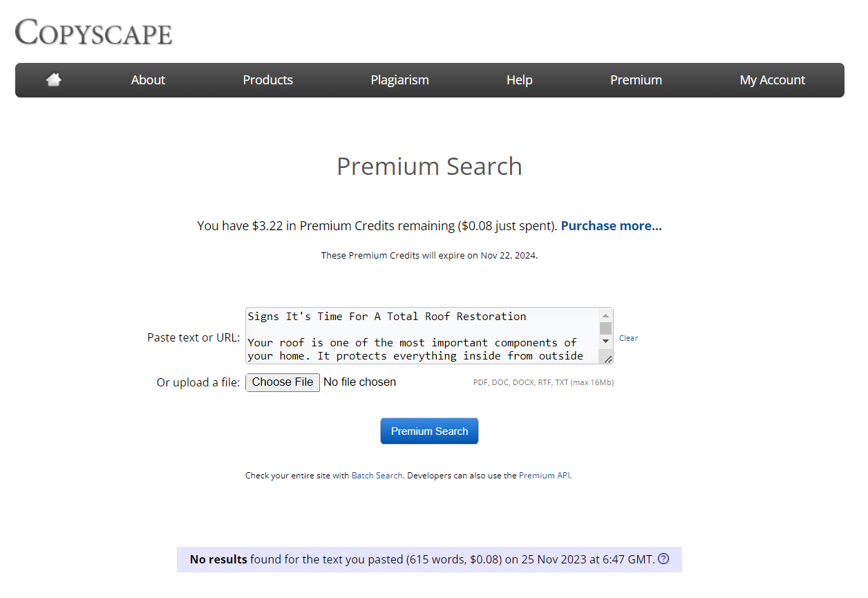Click the 'Paste text or URL:' label
The width and height of the screenshot is (868, 598).
point(194,338)
